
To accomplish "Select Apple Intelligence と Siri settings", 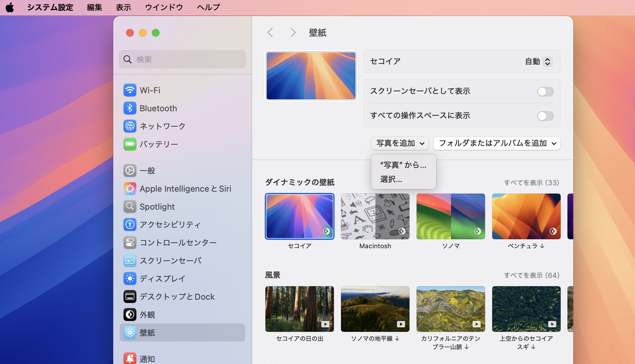I will tap(185, 189).
